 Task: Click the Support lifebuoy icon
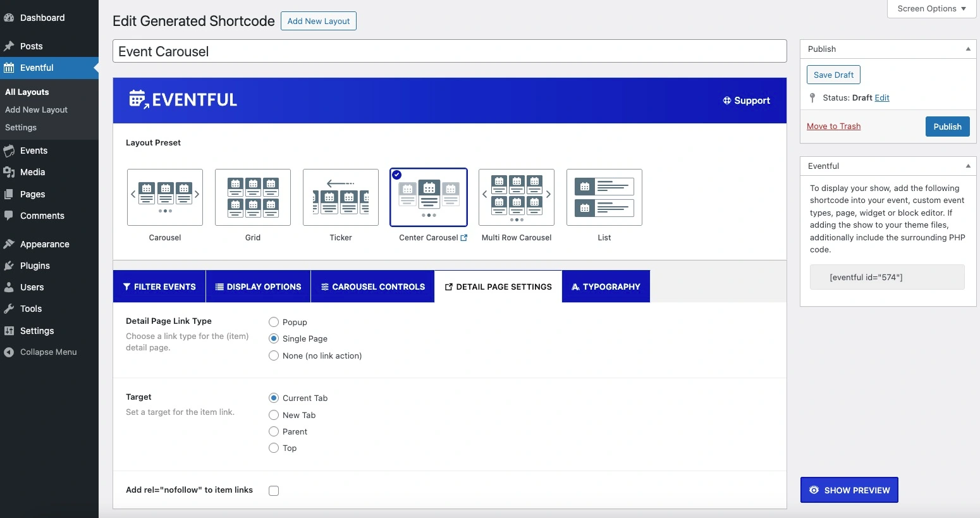pyautogui.click(x=727, y=101)
